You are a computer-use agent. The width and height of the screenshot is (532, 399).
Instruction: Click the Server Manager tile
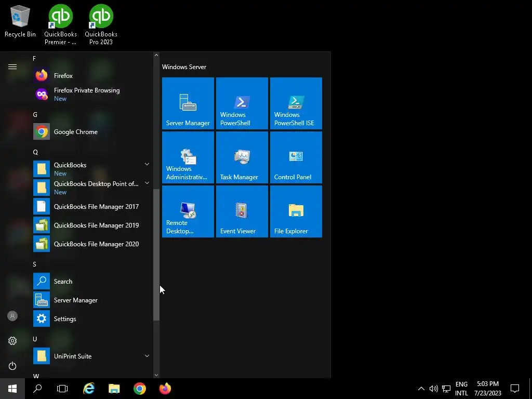[188, 103]
